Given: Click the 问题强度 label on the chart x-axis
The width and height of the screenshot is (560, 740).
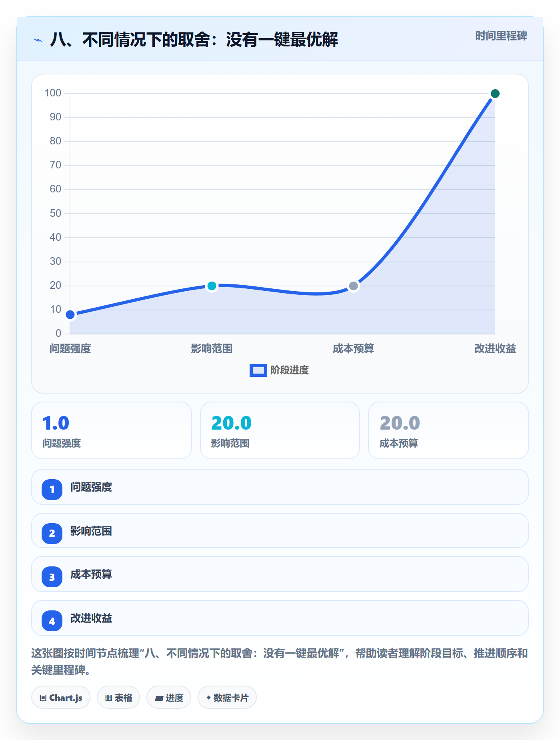Looking at the screenshot, I should pyautogui.click(x=70, y=349).
